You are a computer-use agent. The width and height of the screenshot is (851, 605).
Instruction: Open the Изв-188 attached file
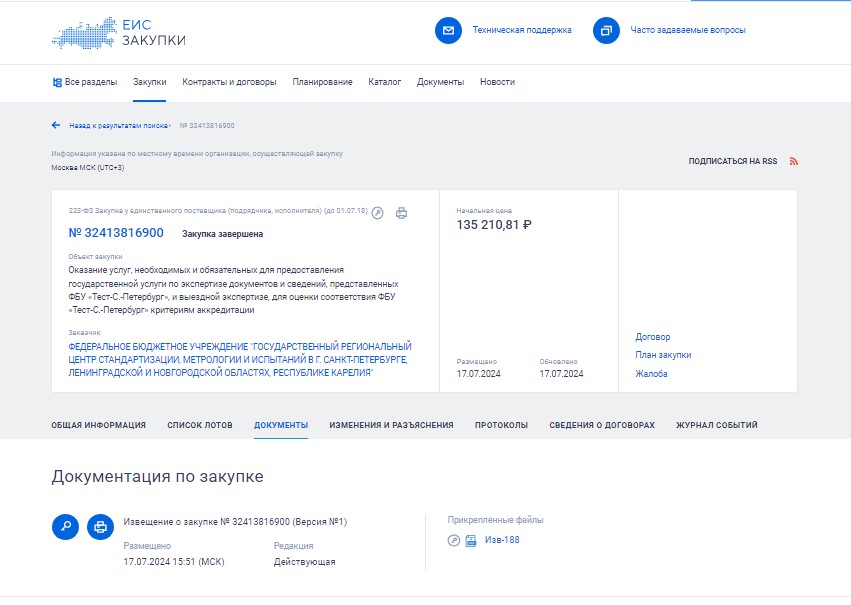point(500,540)
